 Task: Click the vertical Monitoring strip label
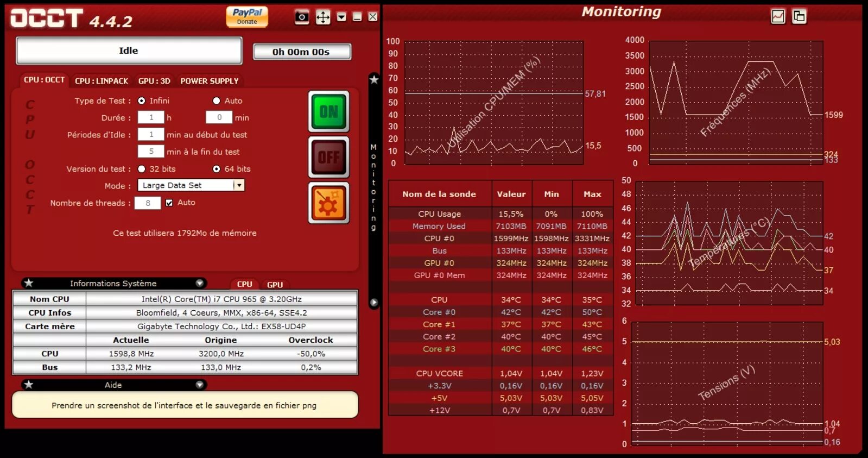(x=373, y=187)
